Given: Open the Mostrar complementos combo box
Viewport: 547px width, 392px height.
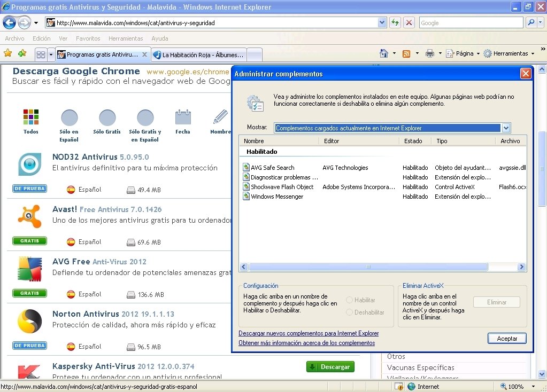Looking at the screenshot, I should pos(392,128).
